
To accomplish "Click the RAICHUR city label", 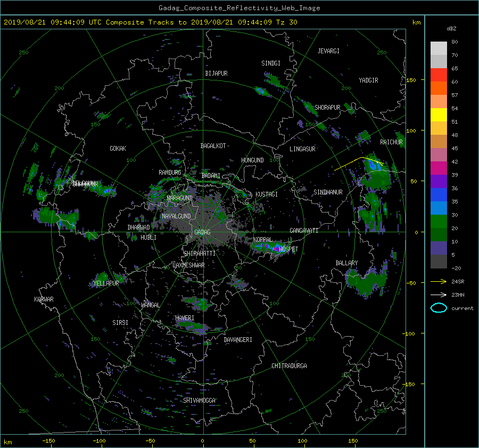I will click(391, 142).
